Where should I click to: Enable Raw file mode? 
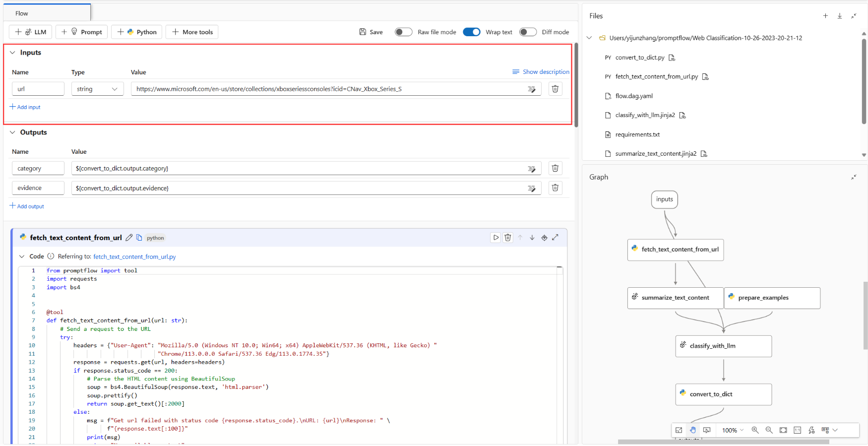403,32
